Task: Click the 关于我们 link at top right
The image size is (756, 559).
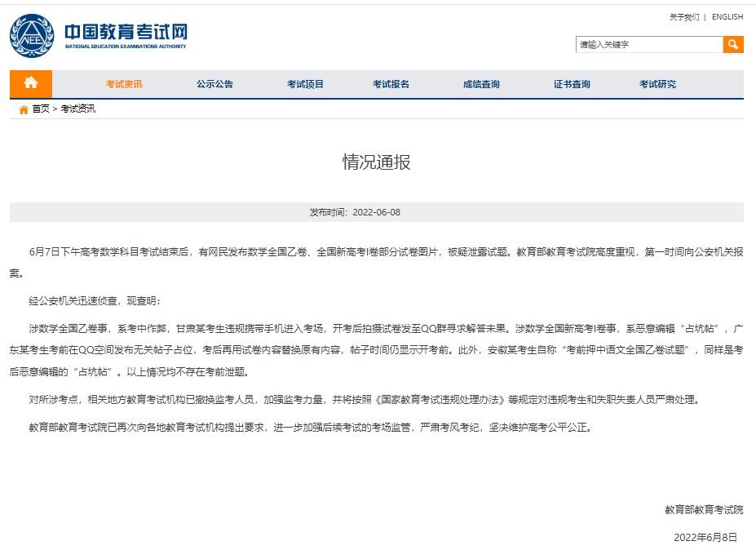Action: (683, 17)
